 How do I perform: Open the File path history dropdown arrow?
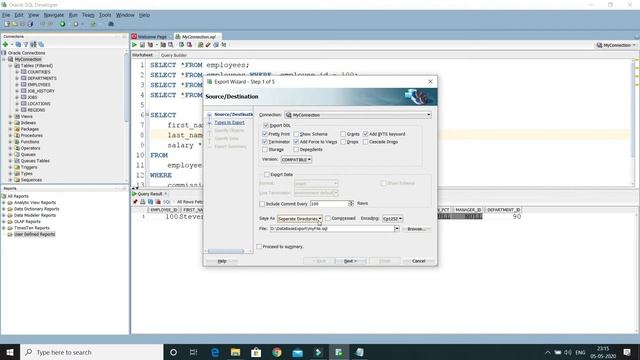coord(397,229)
